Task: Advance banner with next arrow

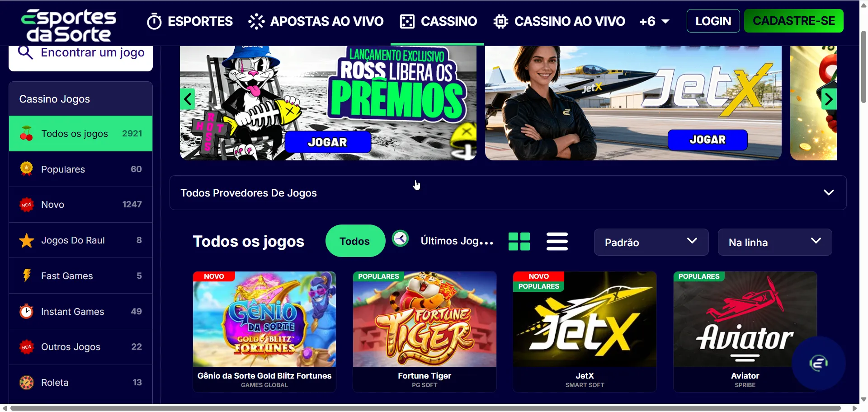Action: 829,99
